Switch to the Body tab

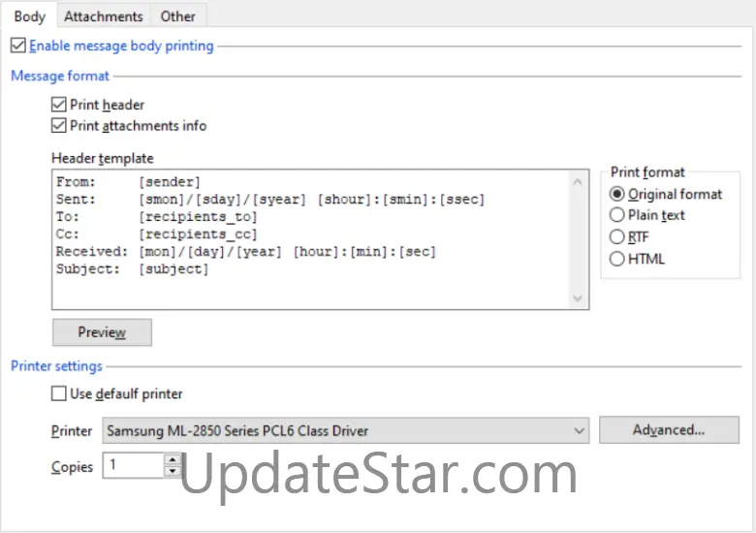[x=29, y=16]
